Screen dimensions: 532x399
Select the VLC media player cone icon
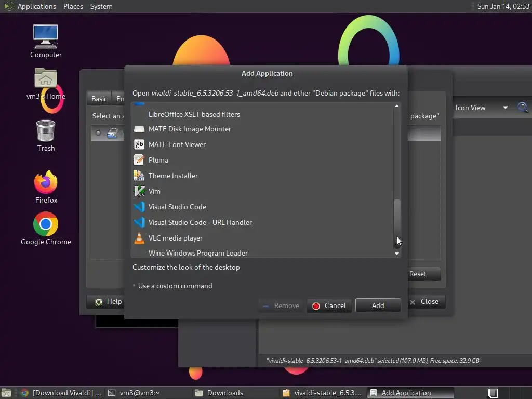pos(139,238)
